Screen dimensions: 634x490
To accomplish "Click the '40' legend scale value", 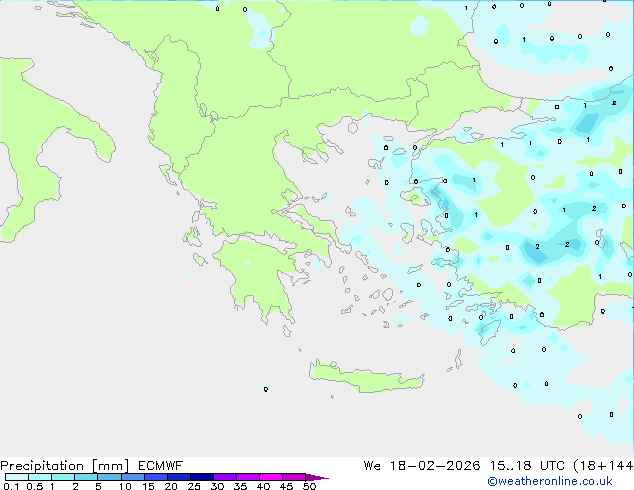I will click(263, 486).
